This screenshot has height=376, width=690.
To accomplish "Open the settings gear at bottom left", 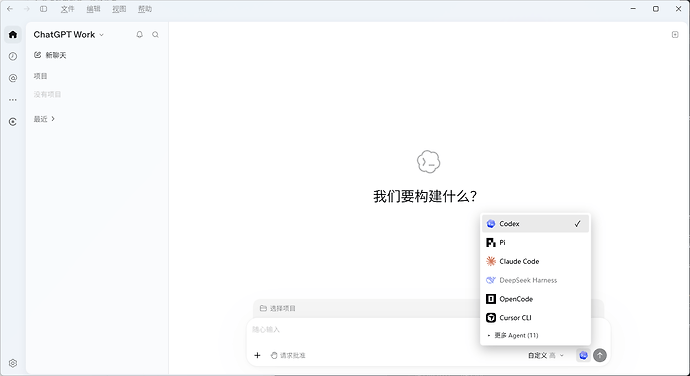I will click(13, 363).
